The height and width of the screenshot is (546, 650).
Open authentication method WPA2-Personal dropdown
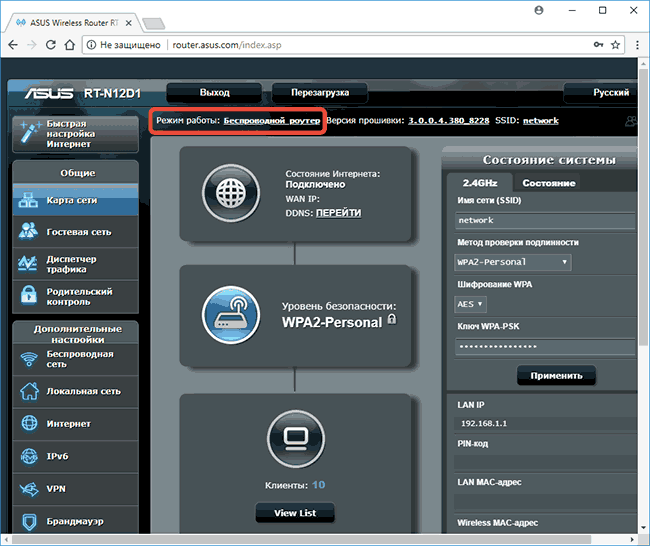pyautogui.click(x=513, y=262)
